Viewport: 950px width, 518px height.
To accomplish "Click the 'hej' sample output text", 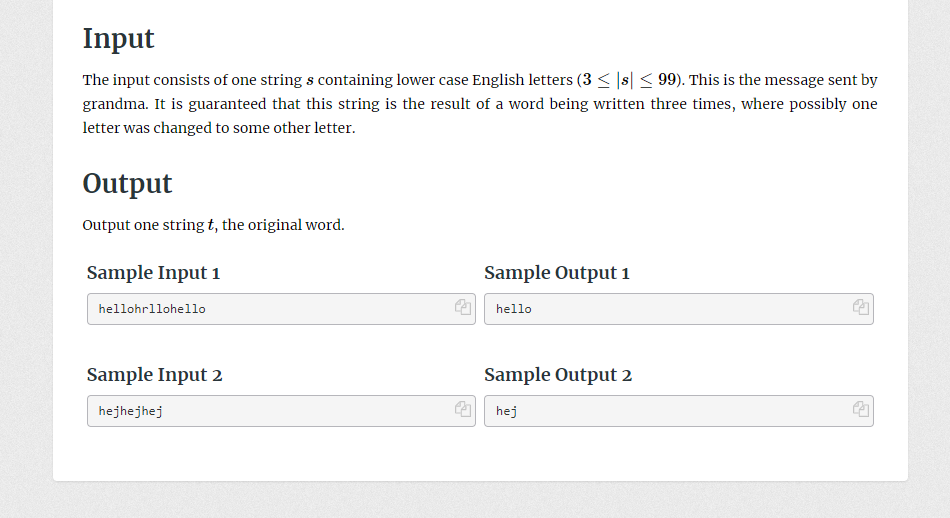I will click(507, 411).
